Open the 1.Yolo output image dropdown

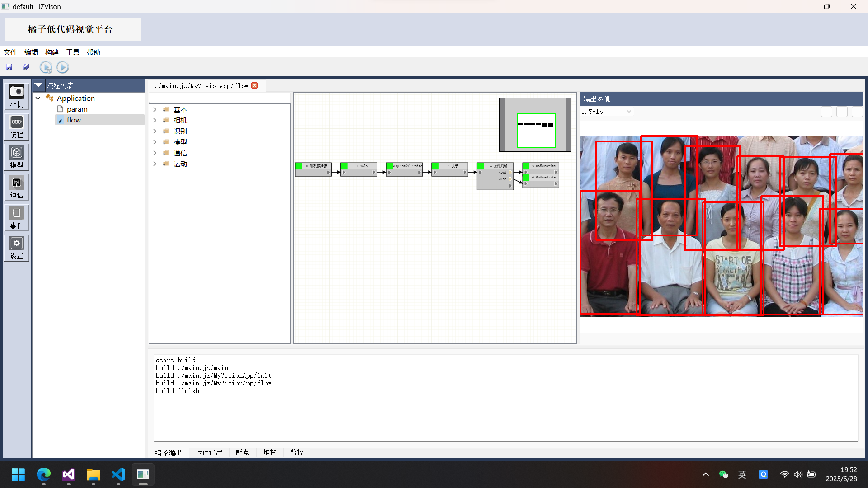click(607, 112)
